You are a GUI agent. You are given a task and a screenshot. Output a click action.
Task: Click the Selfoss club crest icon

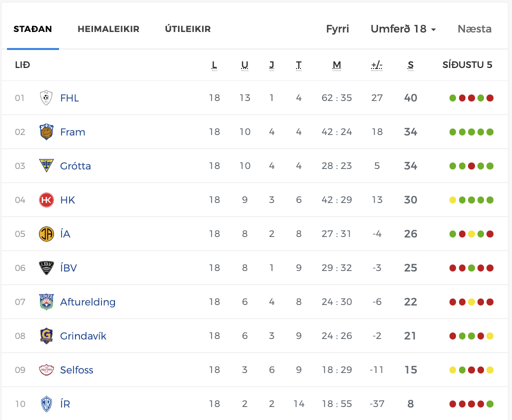click(46, 370)
